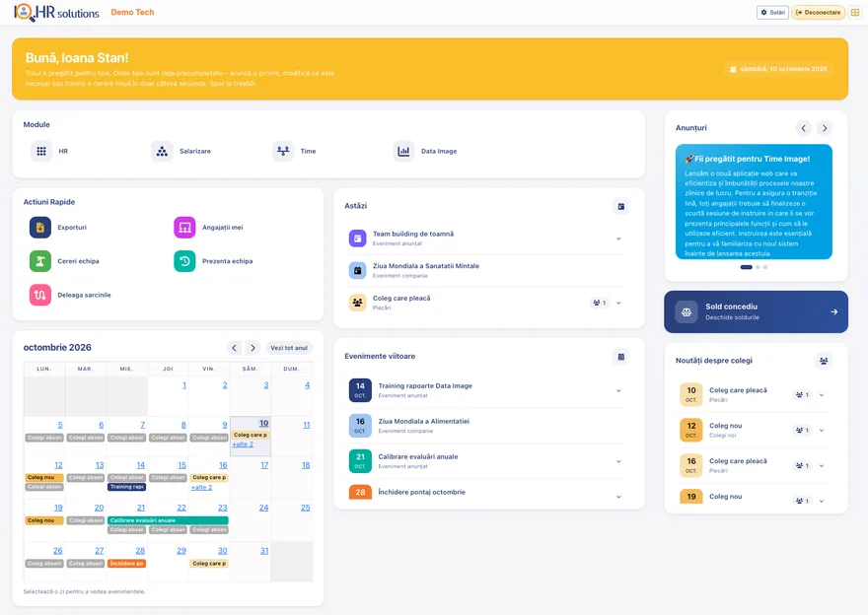868x615 pixels.
Task: Expand Training rapoarte Data Image event
Action: click(x=618, y=390)
